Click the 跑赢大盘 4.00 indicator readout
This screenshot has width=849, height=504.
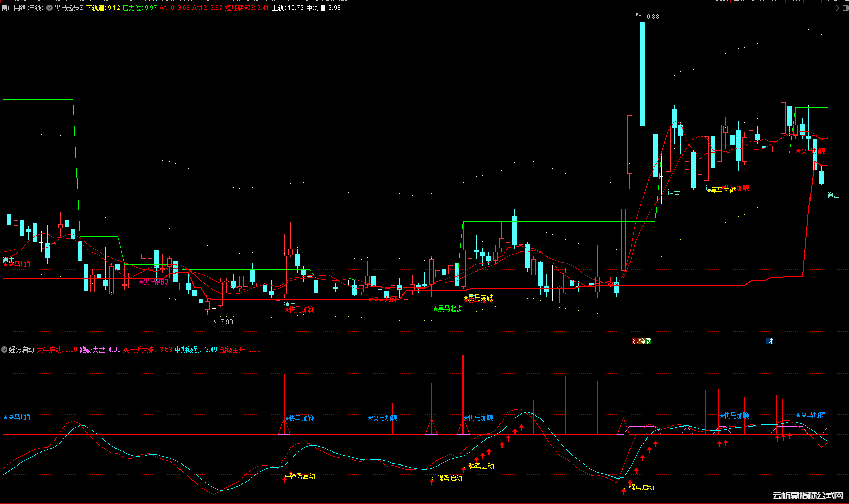(x=100, y=350)
